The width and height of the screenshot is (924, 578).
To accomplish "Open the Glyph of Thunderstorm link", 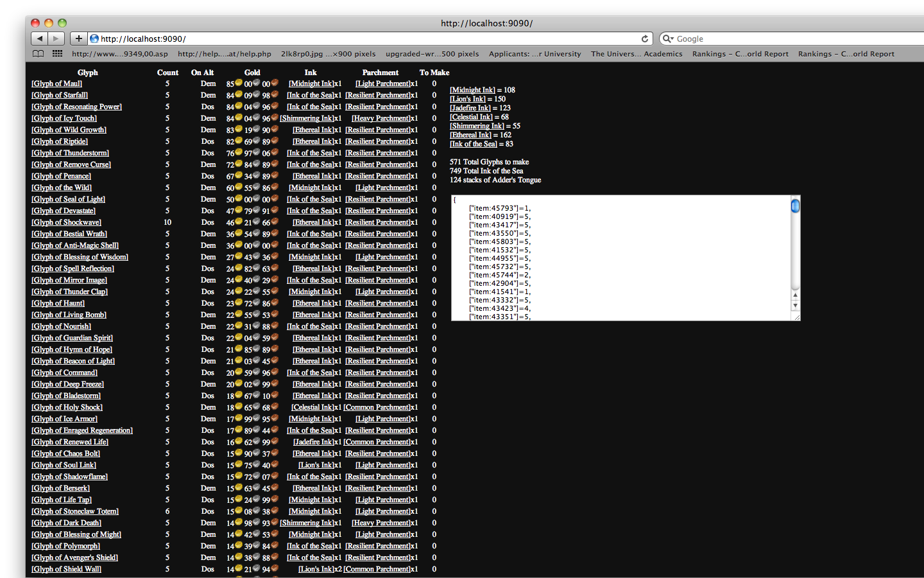I will [x=71, y=153].
